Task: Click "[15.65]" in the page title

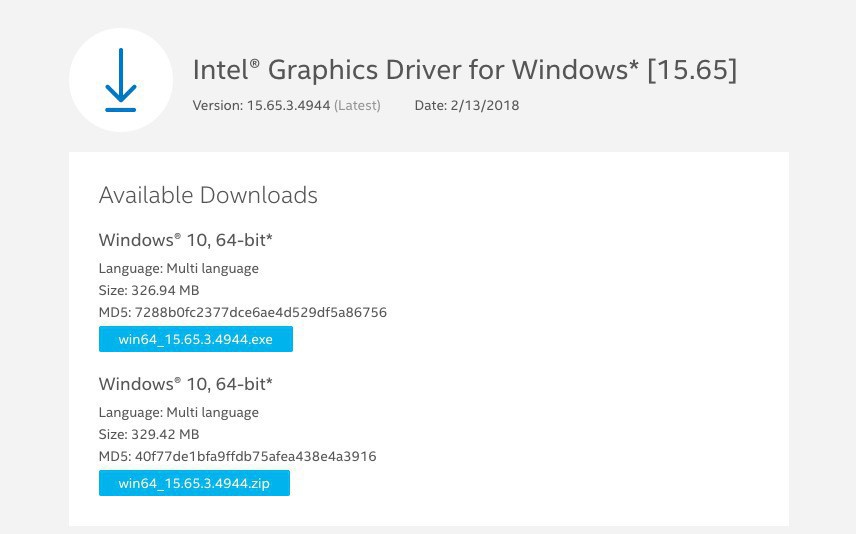Action: [x=692, y=71]
